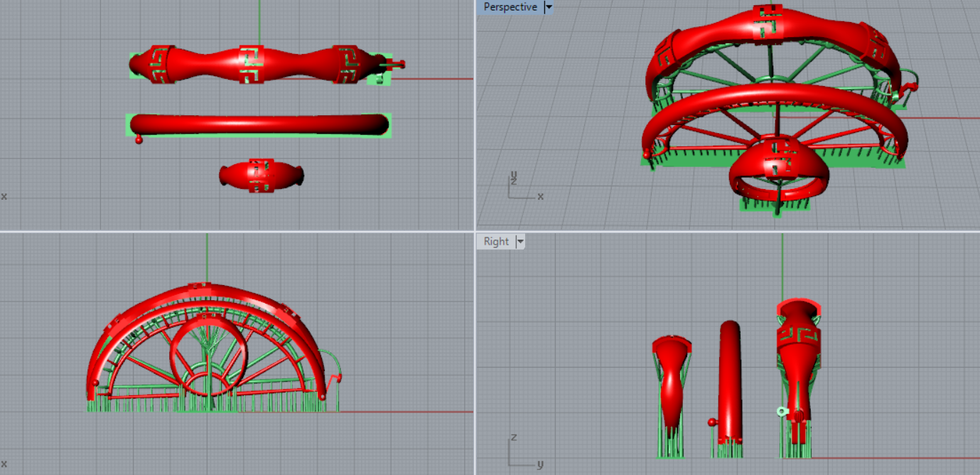Open the Perspective viewport dropdown arrow
Image resolution: width=980 pixels, height=475 pixels.
pyautogui.click(x=548, y=7)
